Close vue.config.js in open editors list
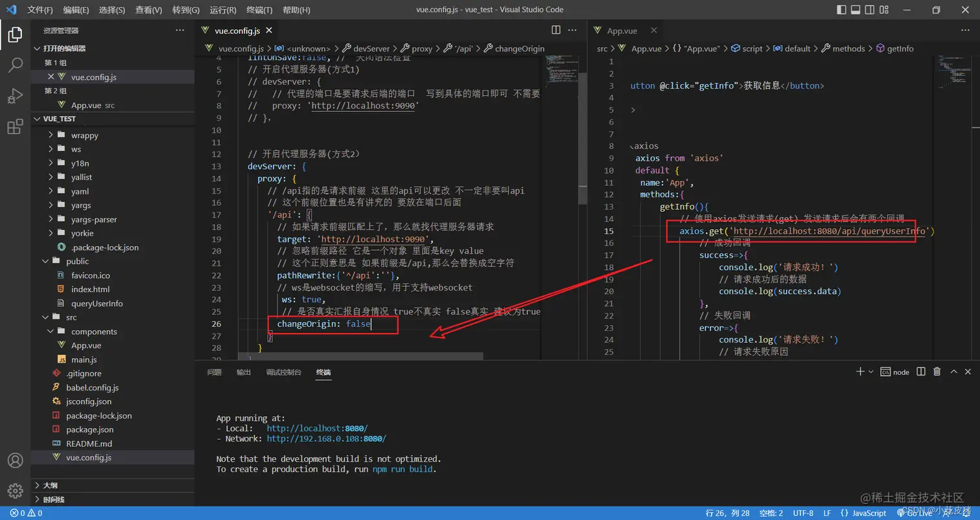This screenshot has width=980, height=520. tap(51, 76)
